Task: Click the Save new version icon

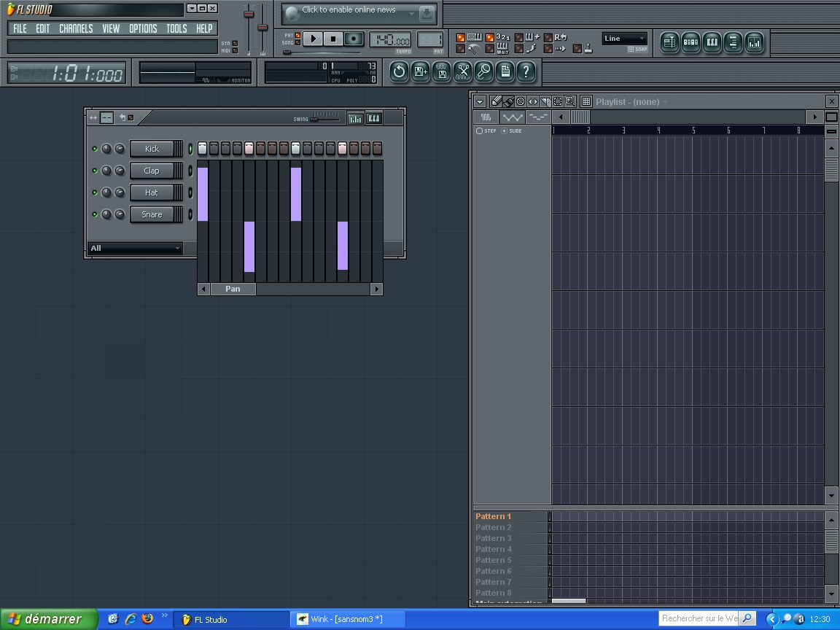Action: click(421, 71)
